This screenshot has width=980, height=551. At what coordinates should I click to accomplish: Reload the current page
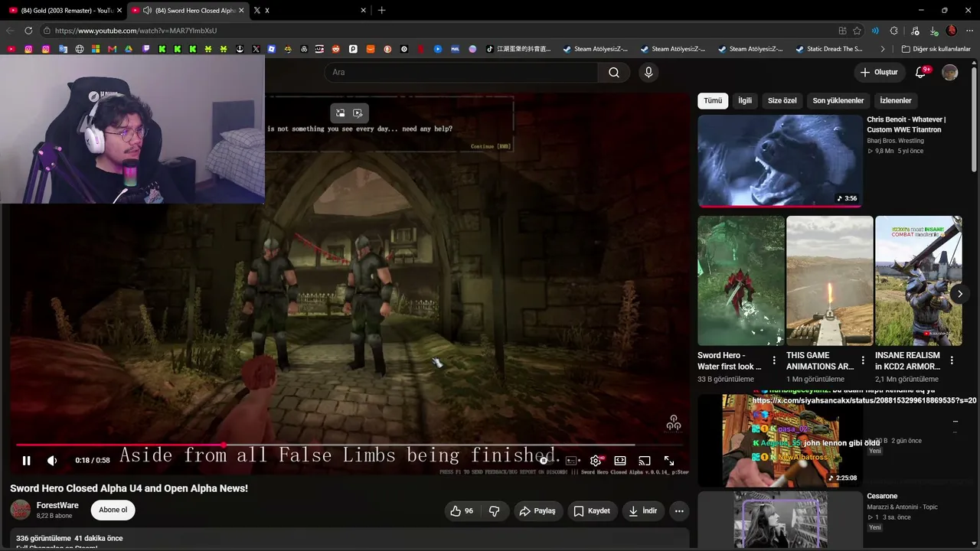[28, 31]
